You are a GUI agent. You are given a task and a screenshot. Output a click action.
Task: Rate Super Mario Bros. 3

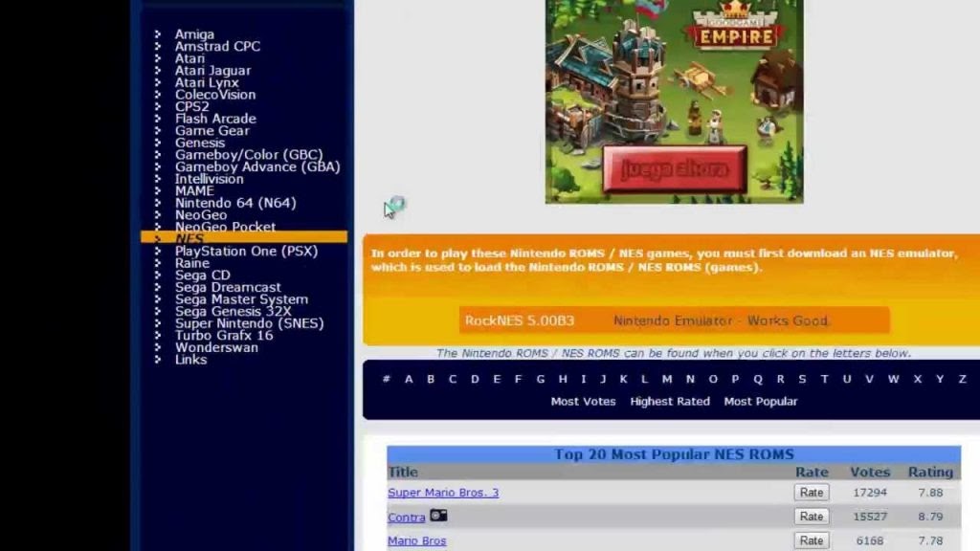click(x=812, y=493)
